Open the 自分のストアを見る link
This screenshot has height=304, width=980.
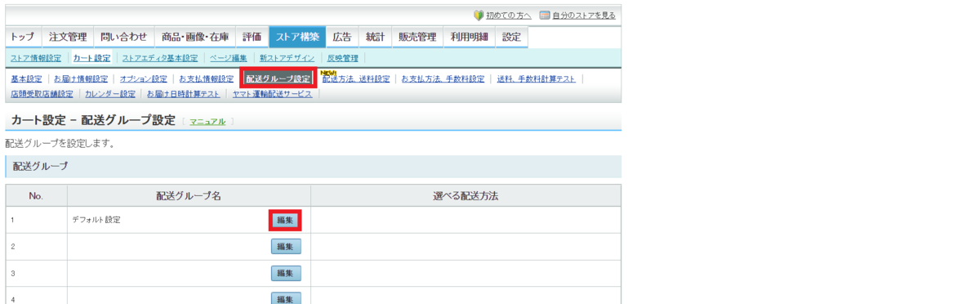coord(584,16)
